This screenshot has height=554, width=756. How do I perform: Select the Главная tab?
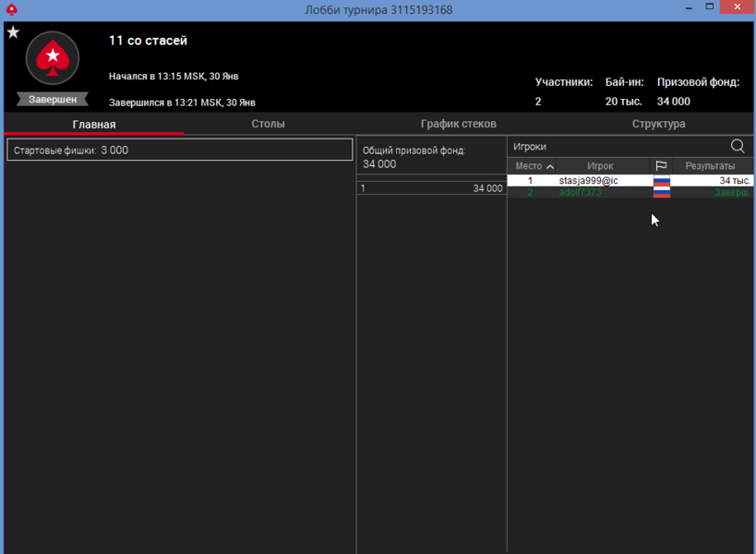point(94,124)
